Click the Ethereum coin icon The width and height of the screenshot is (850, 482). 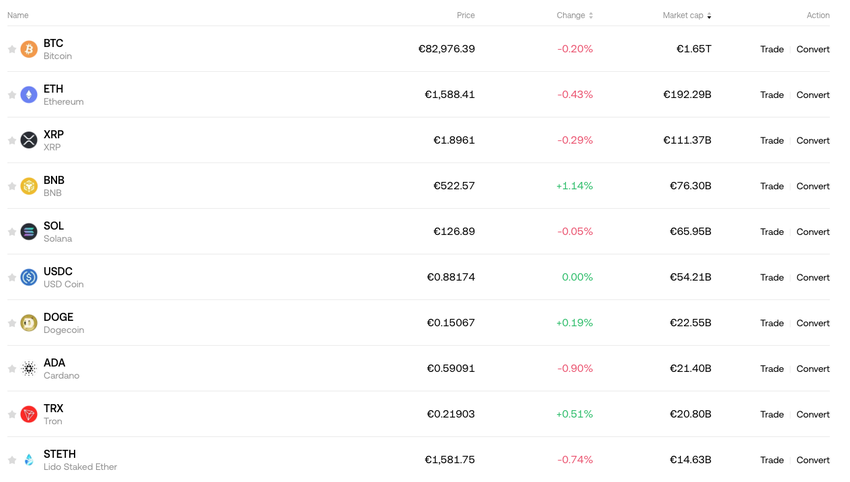click(x=29, y=95)
